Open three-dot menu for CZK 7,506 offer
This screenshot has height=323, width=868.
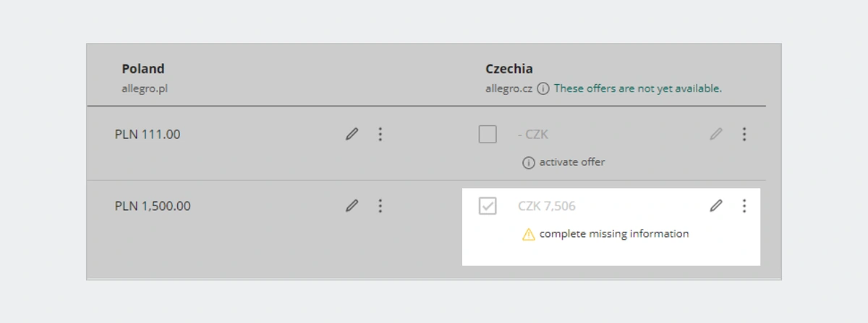(x=744, y=206)
